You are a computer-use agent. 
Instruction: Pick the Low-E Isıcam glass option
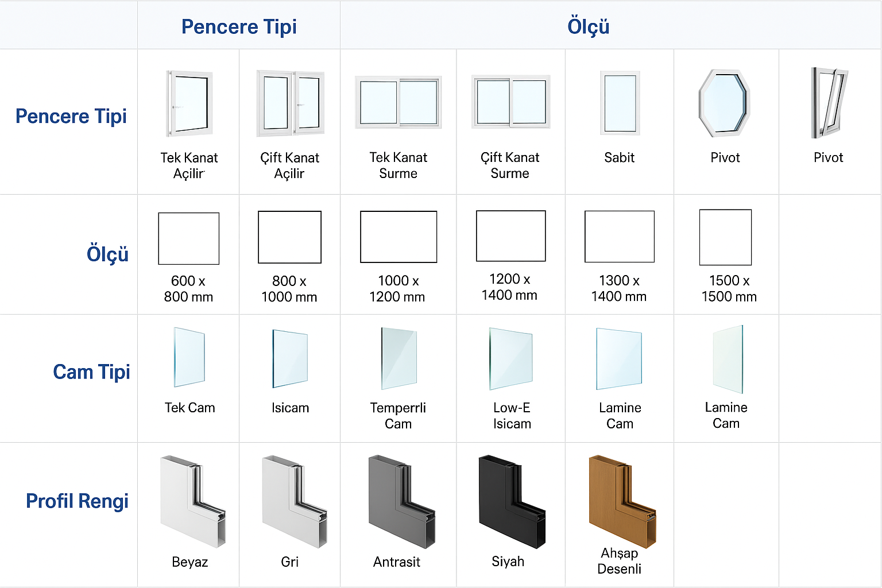(511, 358)
